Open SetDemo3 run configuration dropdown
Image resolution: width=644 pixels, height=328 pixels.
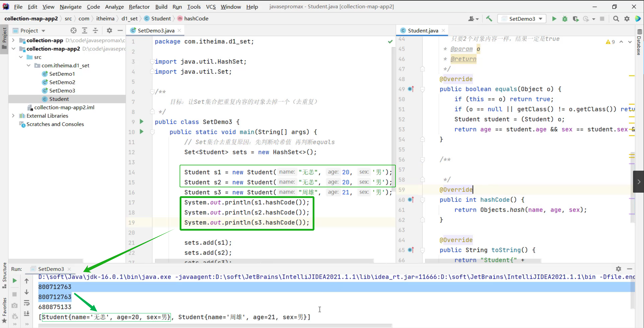(x=522, y=19)
